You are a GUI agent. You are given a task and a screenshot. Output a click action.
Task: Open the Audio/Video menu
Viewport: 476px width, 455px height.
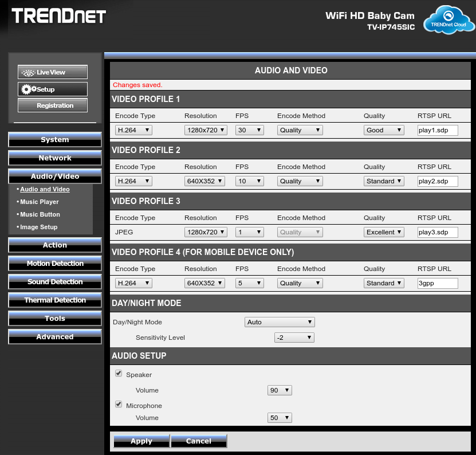(55, 176)
